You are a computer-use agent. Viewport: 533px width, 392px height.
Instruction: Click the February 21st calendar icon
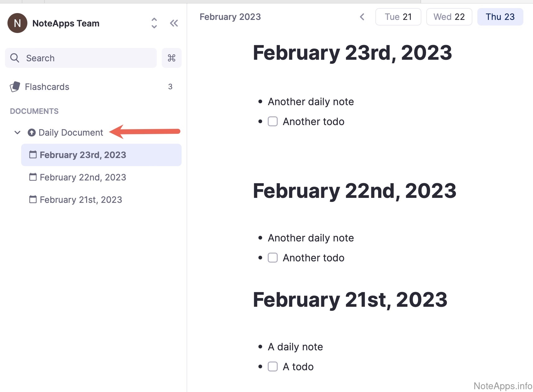(33, 199)
